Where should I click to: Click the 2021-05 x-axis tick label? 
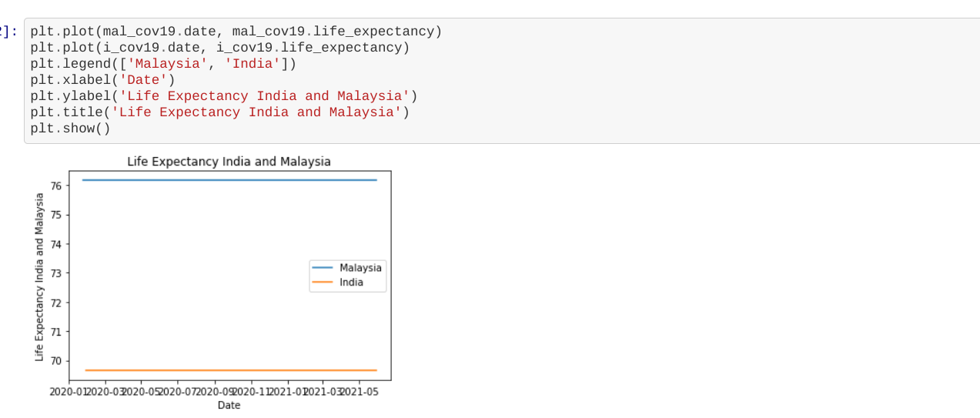pos(359,391)
